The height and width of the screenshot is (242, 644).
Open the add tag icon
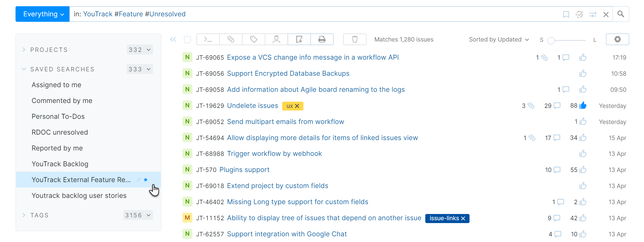[x=253, y=39]
